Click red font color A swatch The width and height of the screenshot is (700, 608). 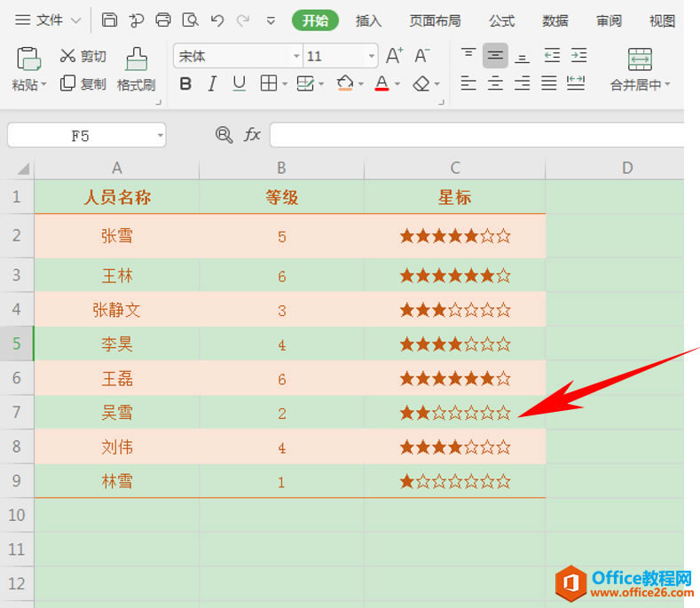pos(381,83)
